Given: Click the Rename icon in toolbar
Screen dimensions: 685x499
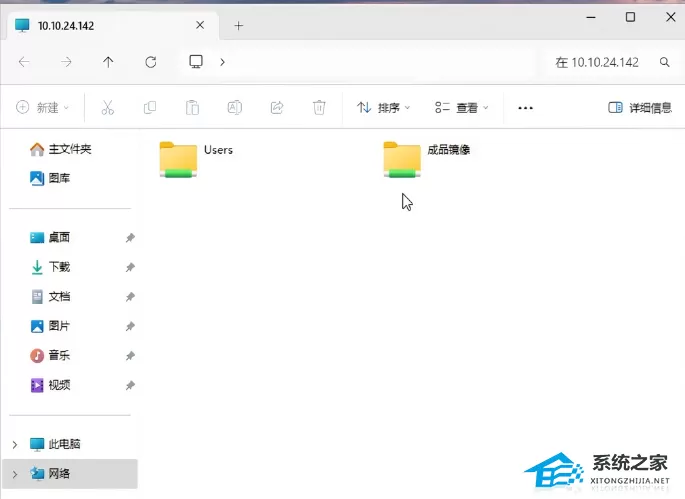Looking at the screenshot, I should pyautogui.click(x=235, y=107).
